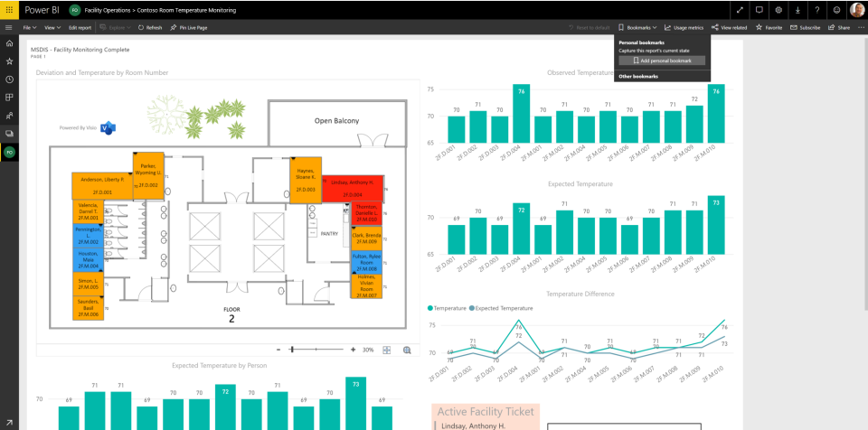
Task: Click the 30% zoom level value
Action: coord(368,350)
